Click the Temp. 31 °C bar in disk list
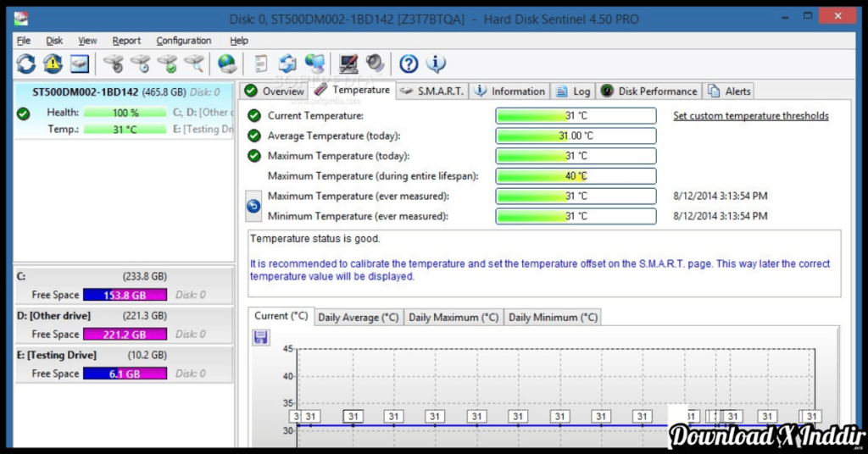 [125, 130]
